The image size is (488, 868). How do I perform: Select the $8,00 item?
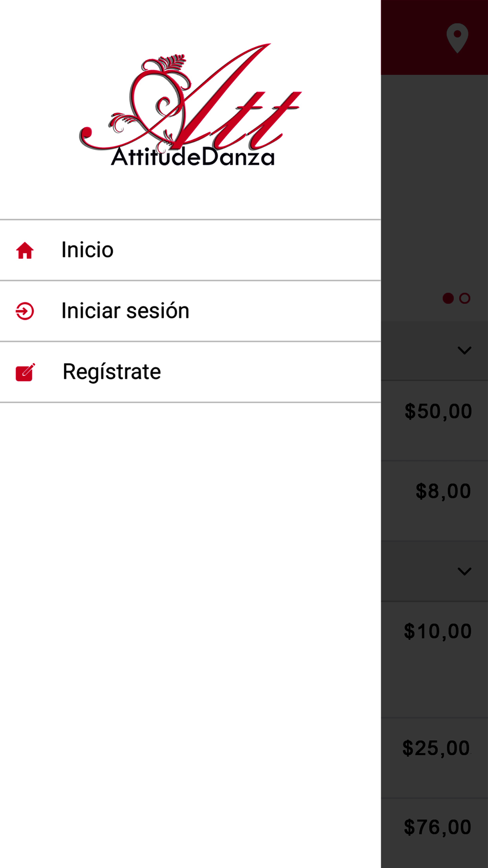434,501
